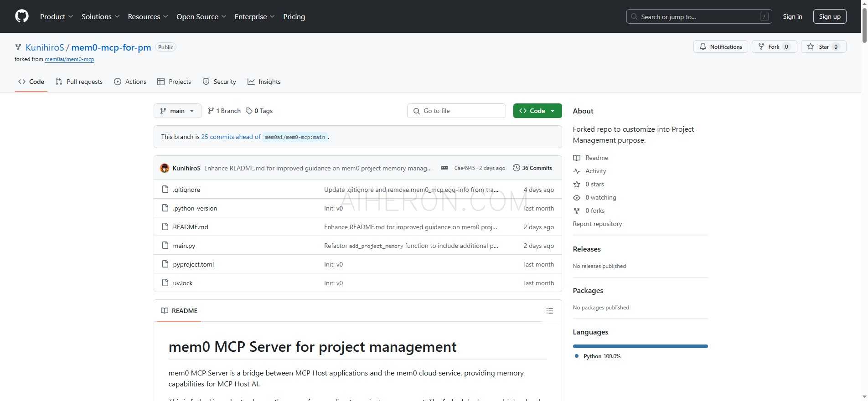Open the Releases section link

tap(587, 249)
